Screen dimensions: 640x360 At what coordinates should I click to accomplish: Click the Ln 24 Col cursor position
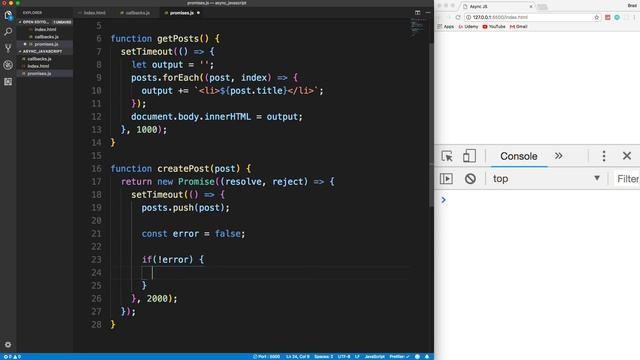tap(298, 357)
